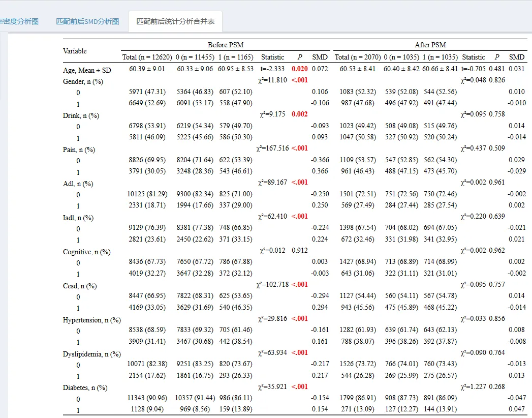Click the After PSM group header

pos(430,45)
